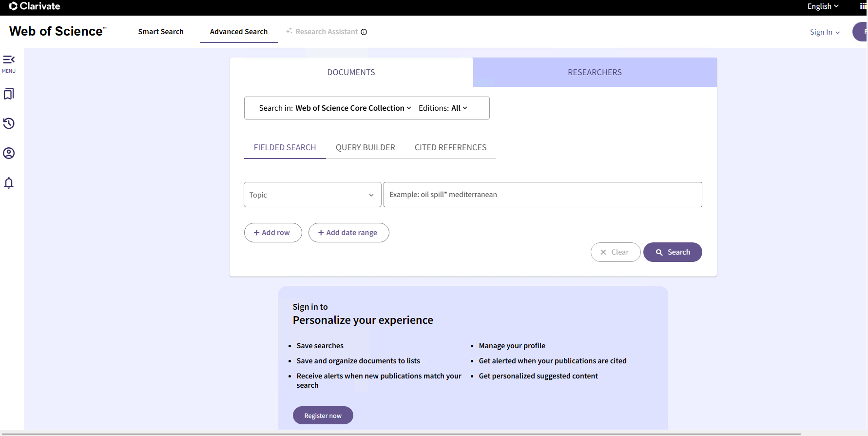Click the "Manage your profile" bullet text
Viewport: 868px width, 436px height.
[x=512, y=346]
